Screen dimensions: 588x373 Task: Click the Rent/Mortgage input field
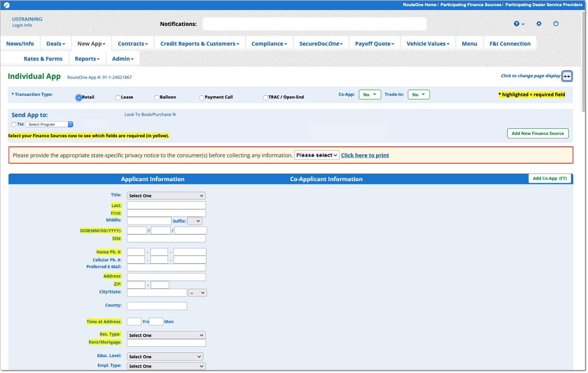166,343
